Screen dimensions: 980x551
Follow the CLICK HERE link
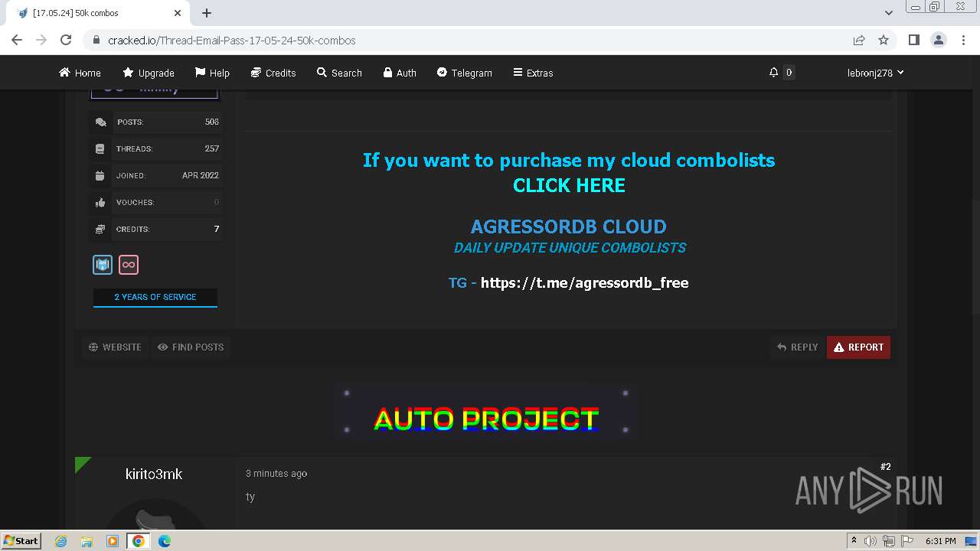[569, 185]
